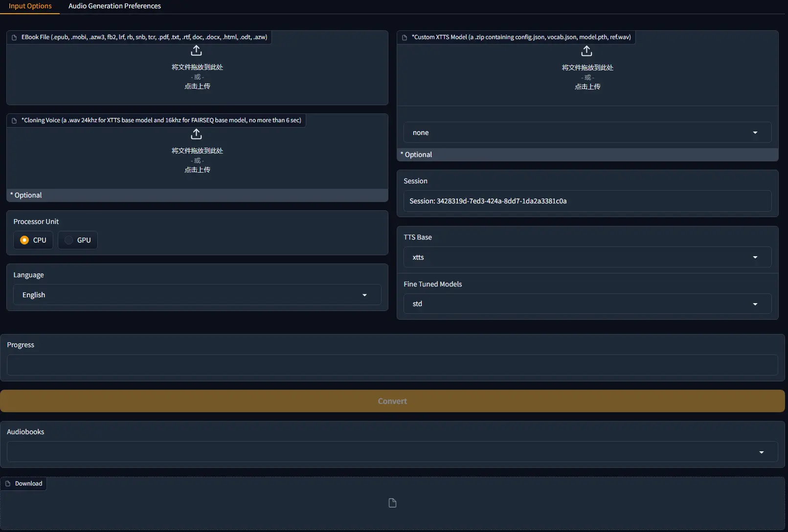Select the GPU processor unit option
Image resolution: width=788 pixels, height=532 pixels.
click(x=69, y=240)
